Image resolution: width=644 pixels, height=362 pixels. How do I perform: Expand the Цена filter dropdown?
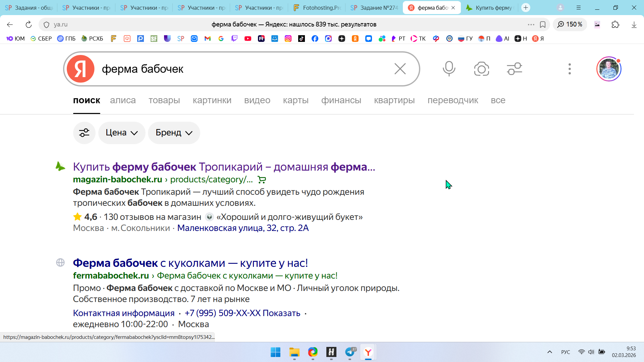point(121,133)
